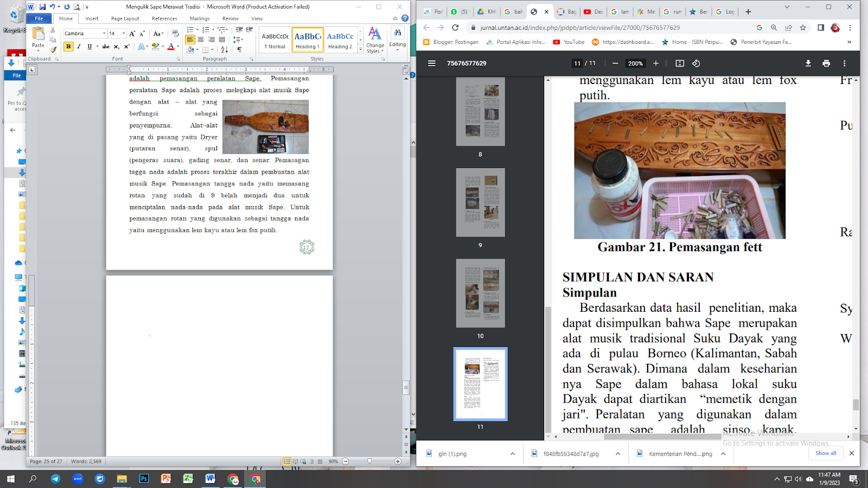Screen dimensions: 868x488
Task: Click the red Font Color swatch button
Action: pos(171,47)
